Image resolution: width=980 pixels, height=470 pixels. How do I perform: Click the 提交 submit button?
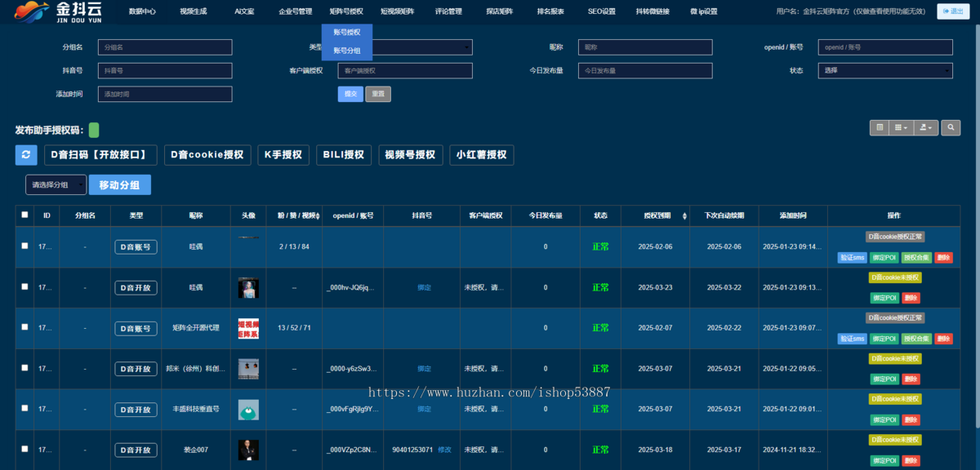[x=350, y=94]
